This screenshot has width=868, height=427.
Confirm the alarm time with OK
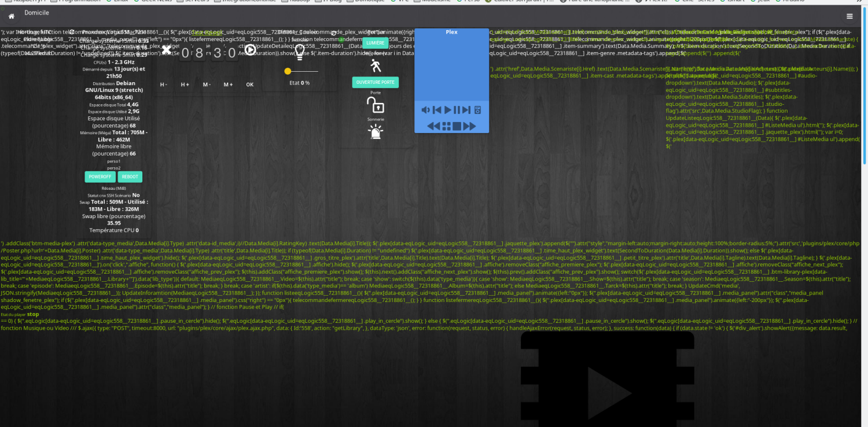pos(249,84)
